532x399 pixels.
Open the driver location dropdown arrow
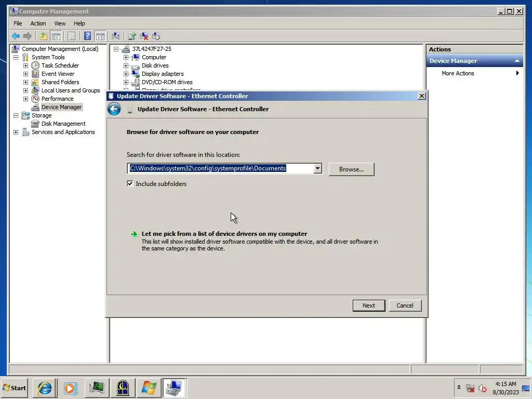317,168
